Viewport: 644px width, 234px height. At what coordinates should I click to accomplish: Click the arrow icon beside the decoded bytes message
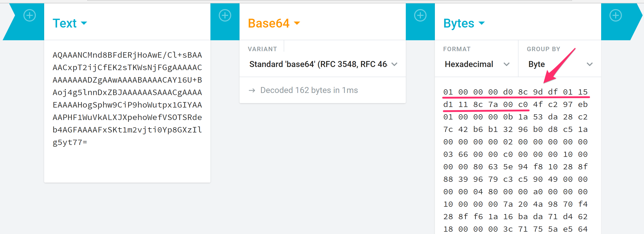click(251, 90)
